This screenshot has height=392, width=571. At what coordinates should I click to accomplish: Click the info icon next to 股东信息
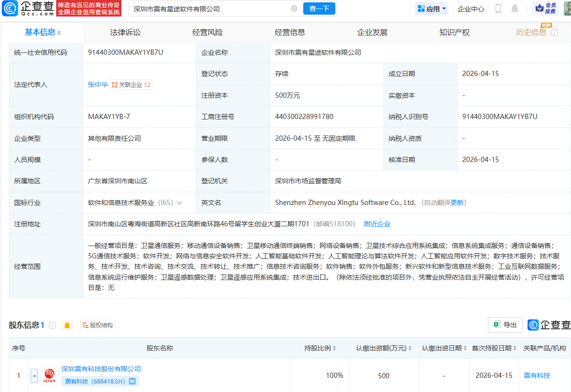52,325
